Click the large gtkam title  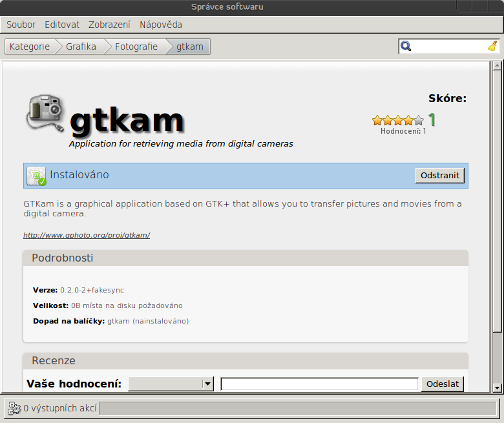(127, 121)
